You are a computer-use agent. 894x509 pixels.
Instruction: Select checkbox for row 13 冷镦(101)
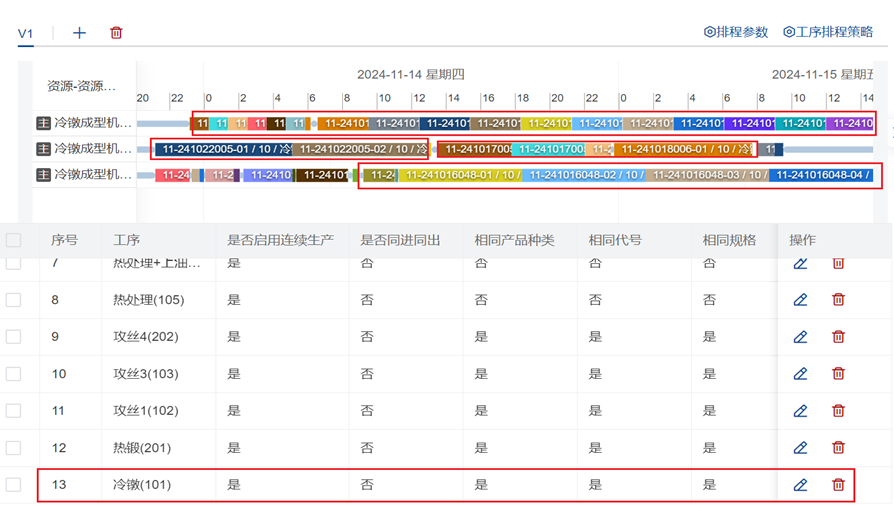(14, 485)
